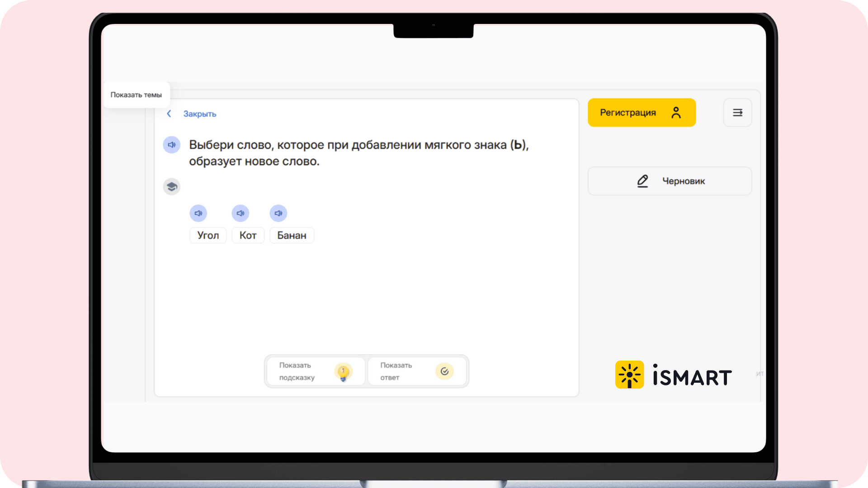Click the iSMART logo
This screenshot has width=868, height=488.
[673, 375]
